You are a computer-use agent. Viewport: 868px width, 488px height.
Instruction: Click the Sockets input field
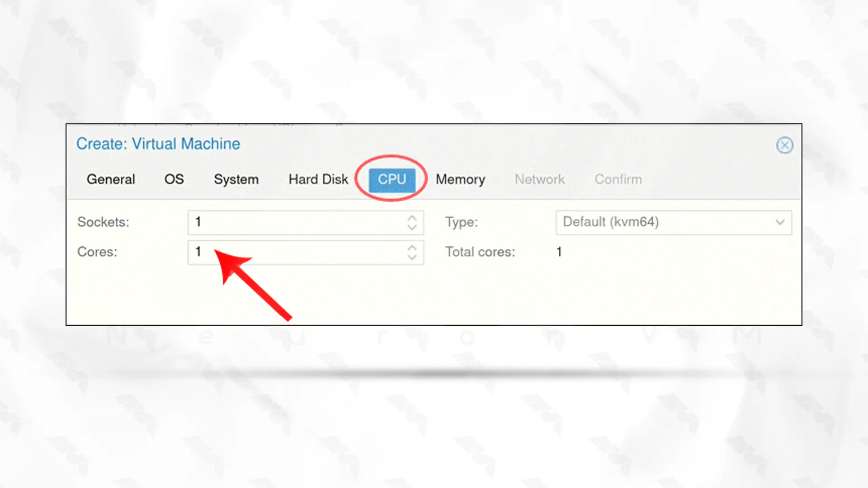coord(306,222)
